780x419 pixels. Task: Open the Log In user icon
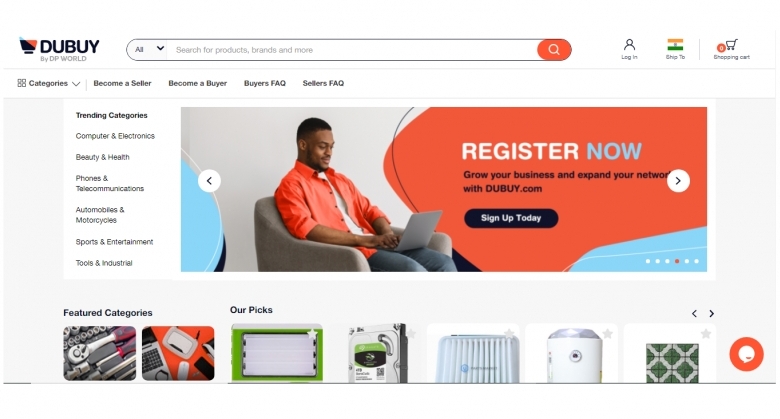629,45
